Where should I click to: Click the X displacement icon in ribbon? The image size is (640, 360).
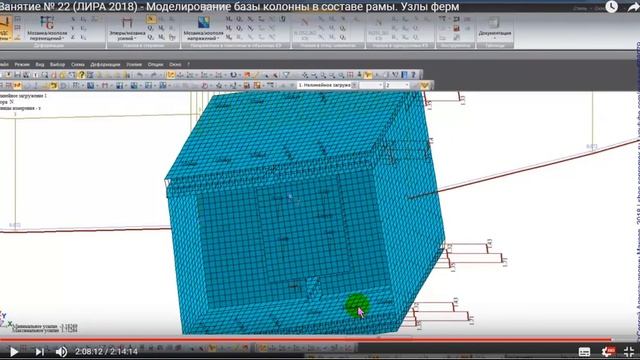[73, 19]
